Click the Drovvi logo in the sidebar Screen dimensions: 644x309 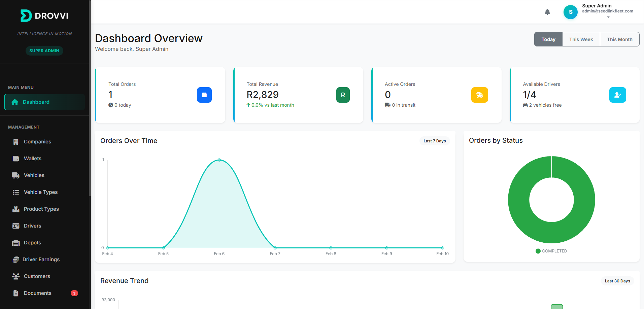44,16
